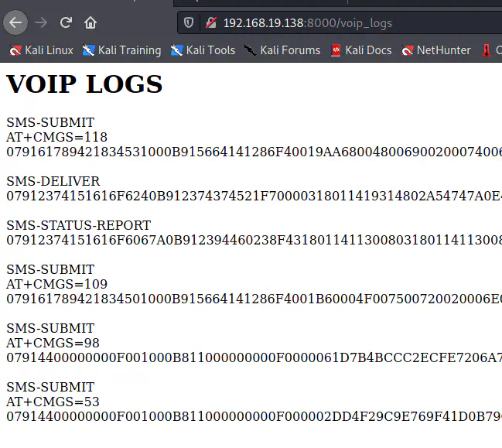Focus the address bar with 192.168.19.138 URL

[x=309, y=22]
